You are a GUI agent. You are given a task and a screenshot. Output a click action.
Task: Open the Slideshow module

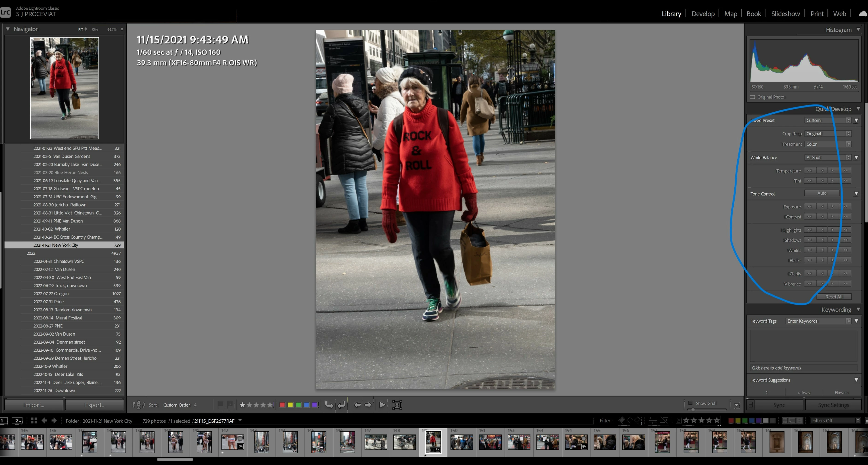(x=785, y=14)
